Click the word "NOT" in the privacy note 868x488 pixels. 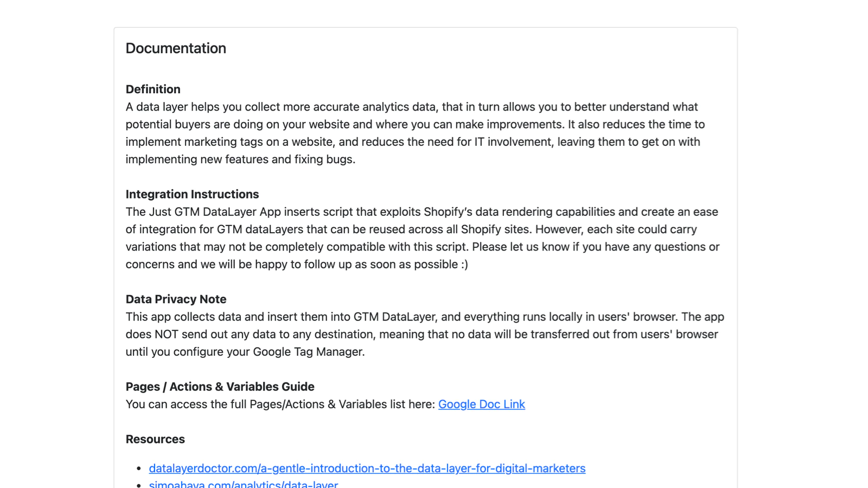click(x=167, y=335)
